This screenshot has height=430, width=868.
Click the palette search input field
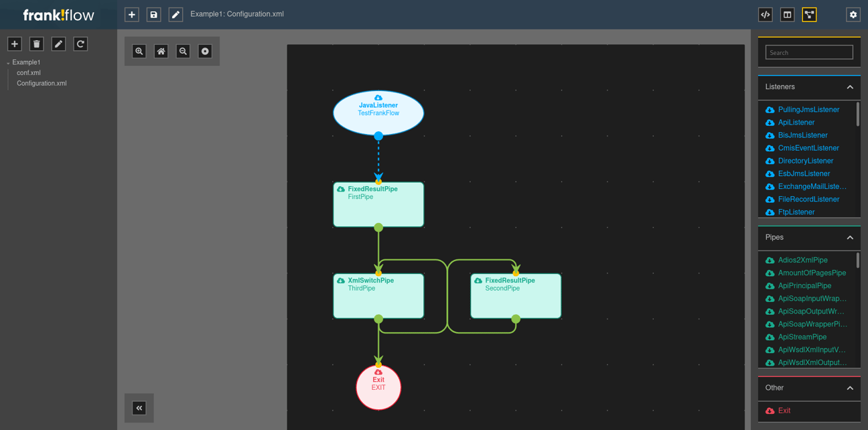coord(809,52)
